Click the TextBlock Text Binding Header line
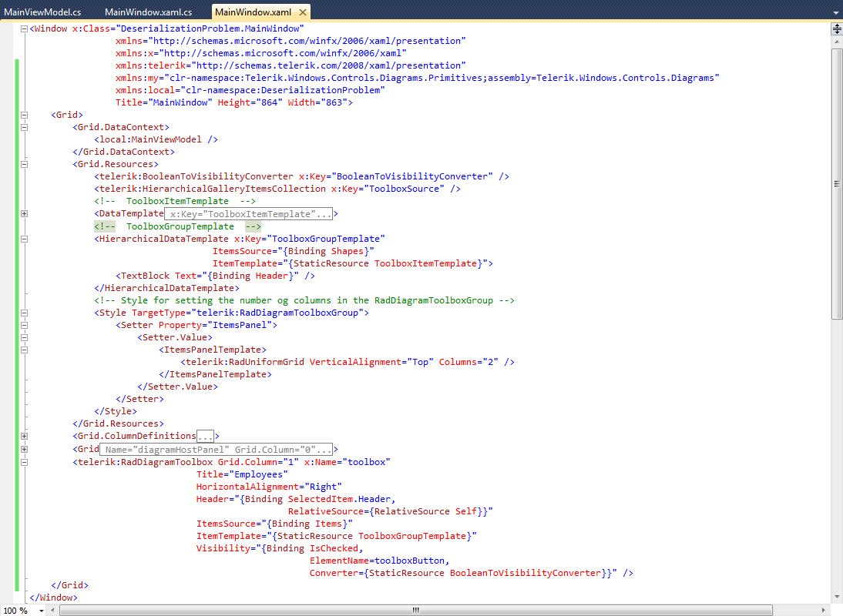This screenshot has width=843, height=616. 215,276
